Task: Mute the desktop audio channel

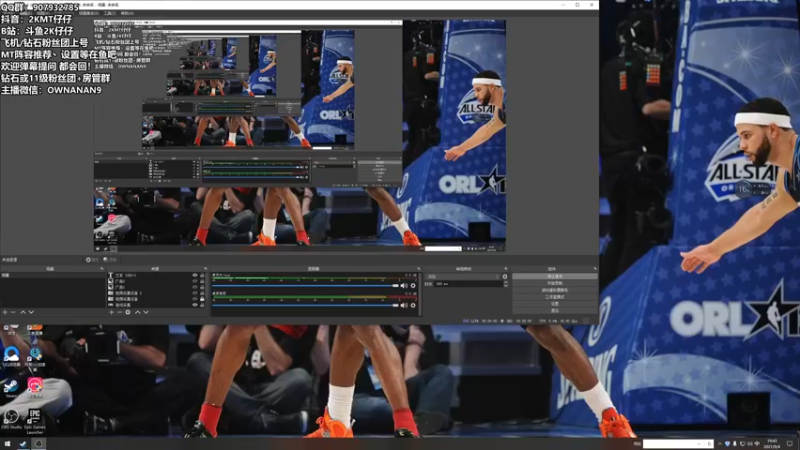Action: (404, 306)
